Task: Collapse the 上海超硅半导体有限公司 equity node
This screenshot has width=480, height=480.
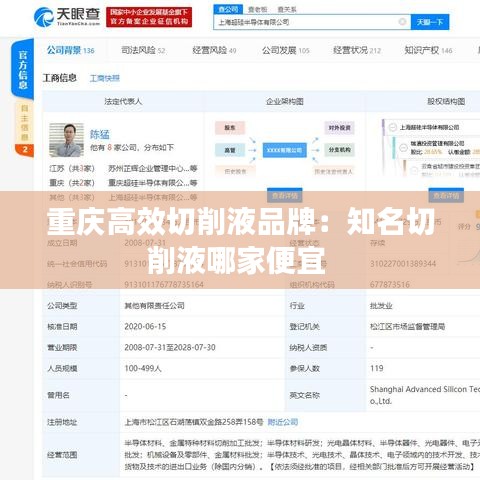Action: click(x=393, y=127)
